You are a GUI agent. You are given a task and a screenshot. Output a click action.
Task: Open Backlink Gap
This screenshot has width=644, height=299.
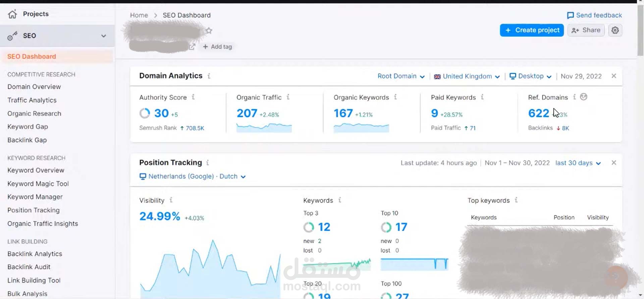pyautogui.click(x=27, y=140)
